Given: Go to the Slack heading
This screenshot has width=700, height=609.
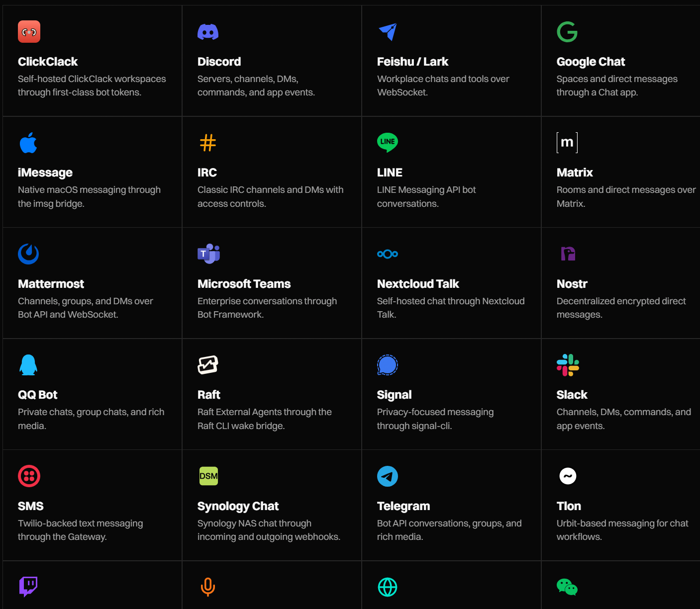Looking at the screenshot, I should click(572, 395).
